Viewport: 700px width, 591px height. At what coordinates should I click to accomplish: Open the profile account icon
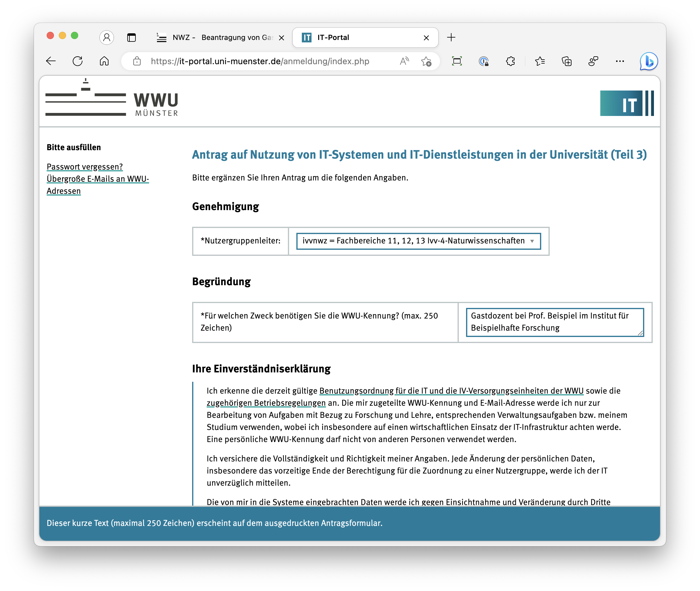point(107,37)
